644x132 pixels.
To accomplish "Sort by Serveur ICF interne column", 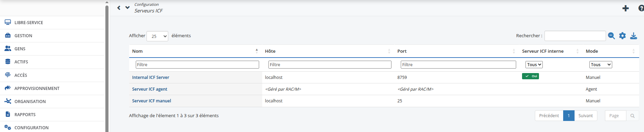I will pyautogui.click(x=551, y=51).
